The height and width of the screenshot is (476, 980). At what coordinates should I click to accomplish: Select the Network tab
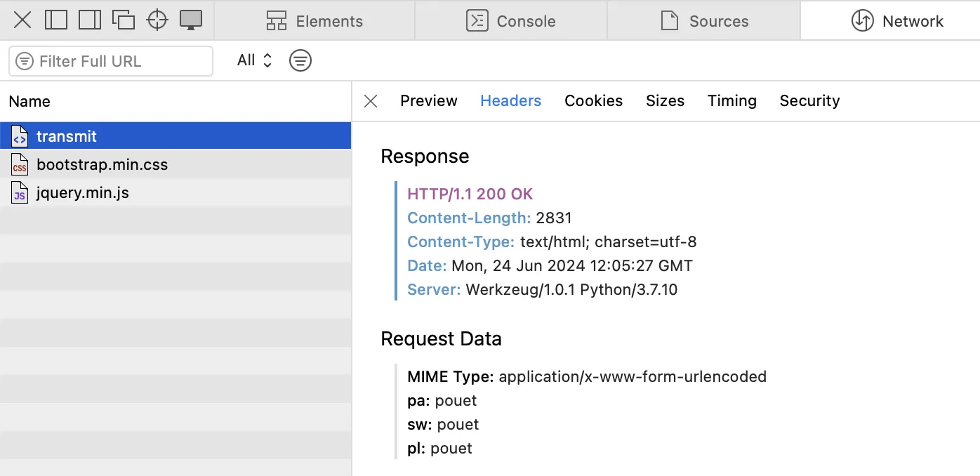(x=897, y=21)
